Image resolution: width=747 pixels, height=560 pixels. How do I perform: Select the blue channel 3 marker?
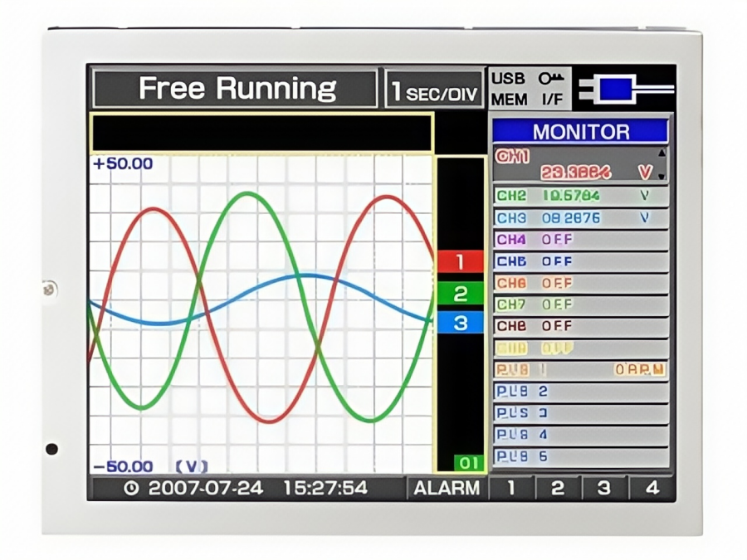(460, 323)
